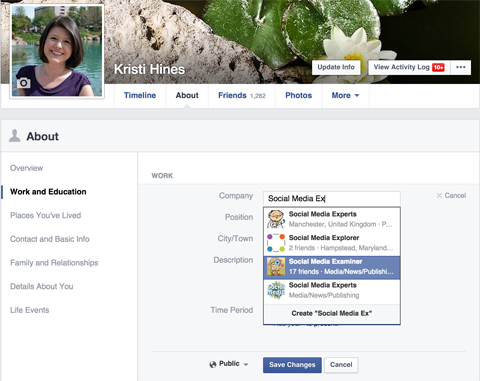Viewport: 480px width, 381px height.
Task: Open Family and Relationships section
Action: pos(54,263)
